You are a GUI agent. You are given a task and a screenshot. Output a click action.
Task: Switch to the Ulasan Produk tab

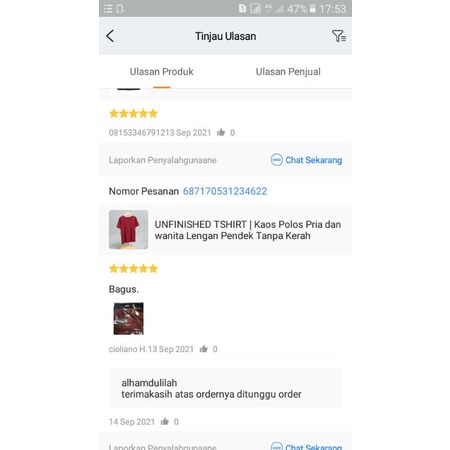pyautogui.click(x=162, y=72)
